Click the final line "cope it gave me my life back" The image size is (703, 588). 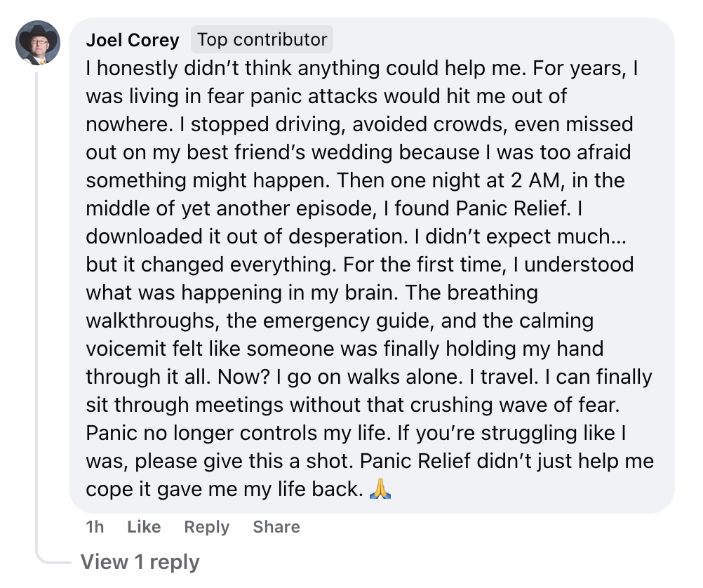point(225,489)
